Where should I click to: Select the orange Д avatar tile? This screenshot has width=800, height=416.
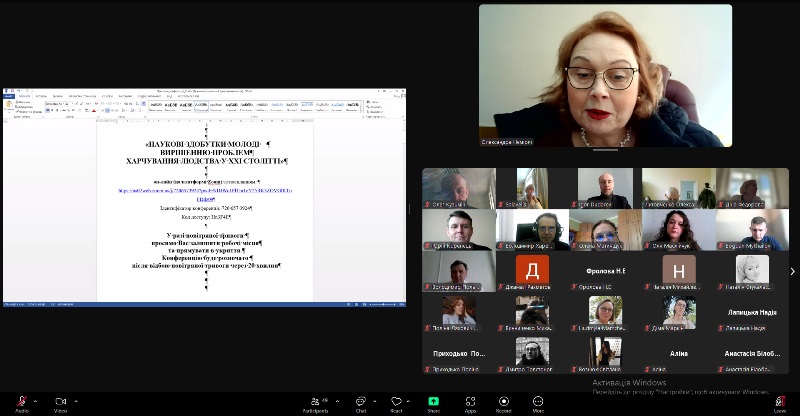(532, 271)
